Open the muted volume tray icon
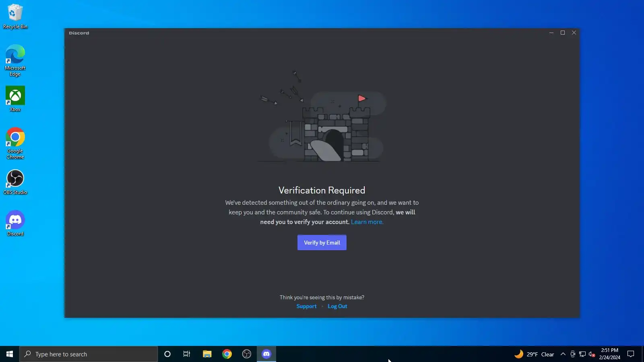The height and width of the screenshot is (362, 644). point(592,354)
